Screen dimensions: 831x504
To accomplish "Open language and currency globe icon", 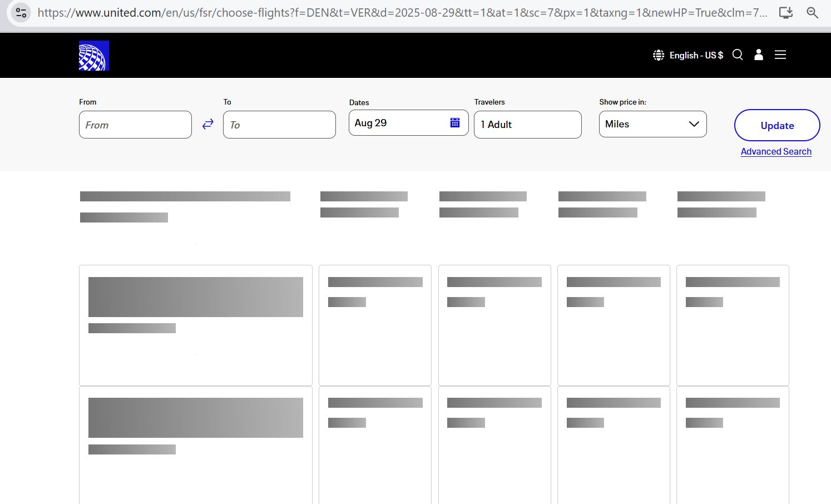I will [659, 55].
